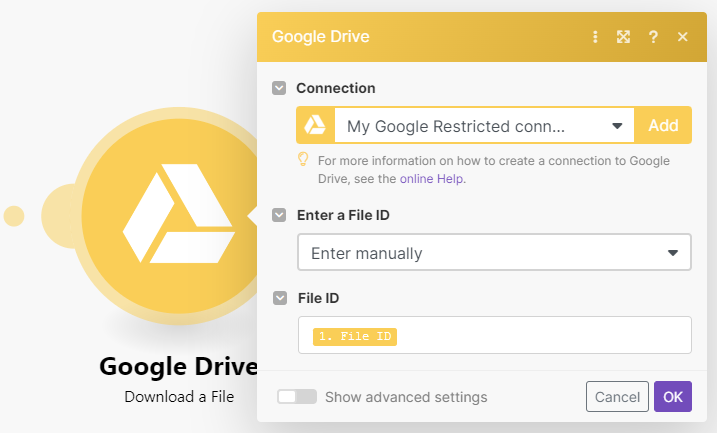The height and width of the screenshot is (433, 717).
Task: Open the dialog's three-dot options menu
Action: (x=595, y=37)
